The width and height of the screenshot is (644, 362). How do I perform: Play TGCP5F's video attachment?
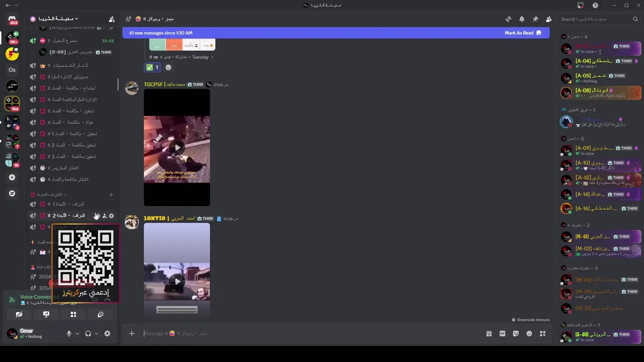177,148
